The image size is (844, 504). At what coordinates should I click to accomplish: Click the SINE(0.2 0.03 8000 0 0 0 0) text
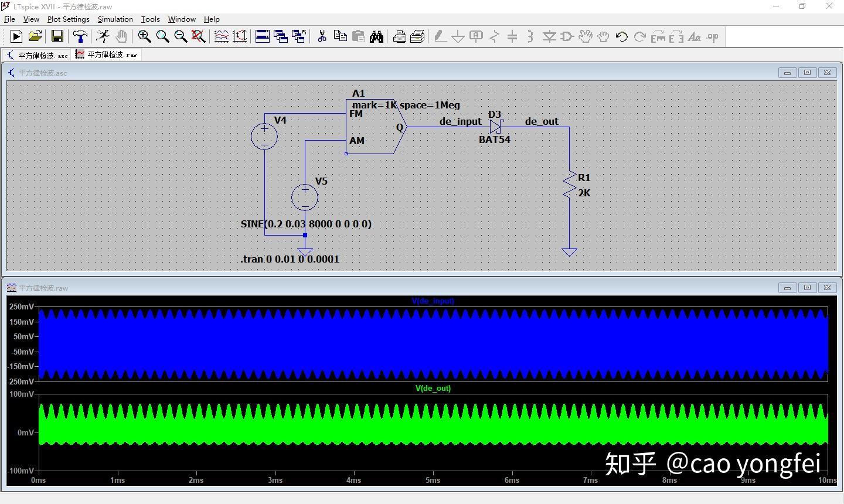click(306, 224)
